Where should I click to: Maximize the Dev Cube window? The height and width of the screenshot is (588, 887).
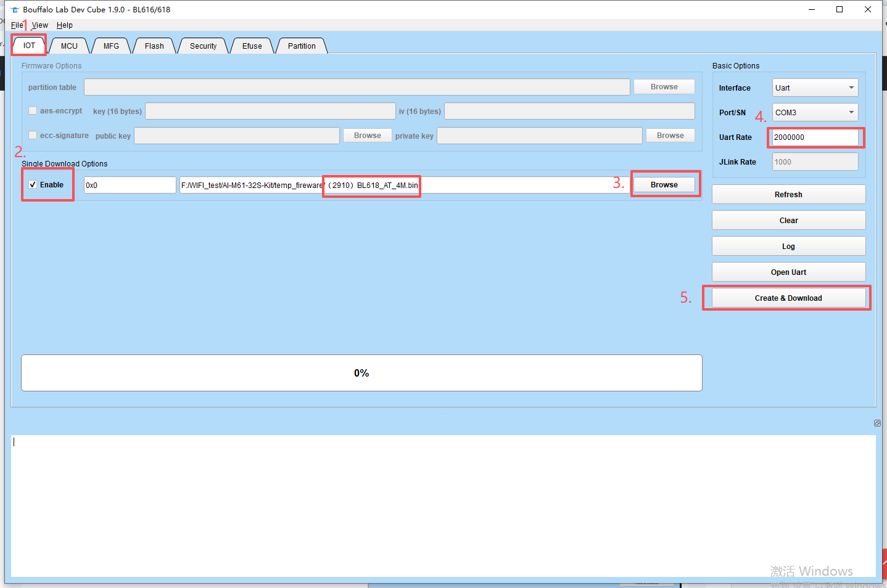coord(840,9)
